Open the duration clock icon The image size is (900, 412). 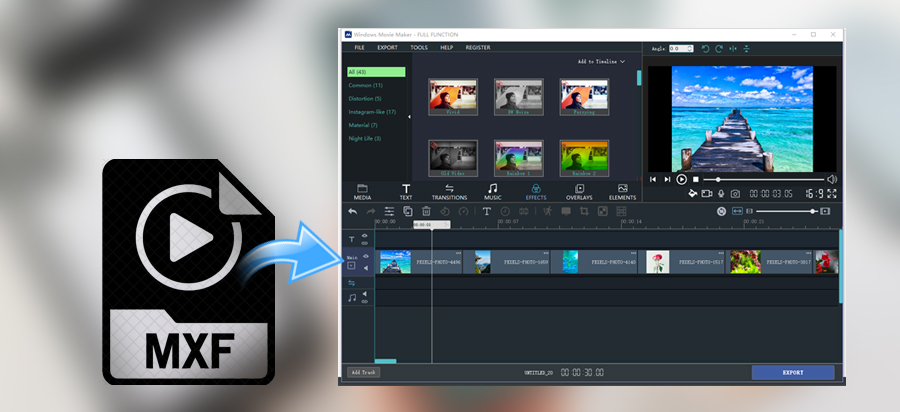coord(505,211)
